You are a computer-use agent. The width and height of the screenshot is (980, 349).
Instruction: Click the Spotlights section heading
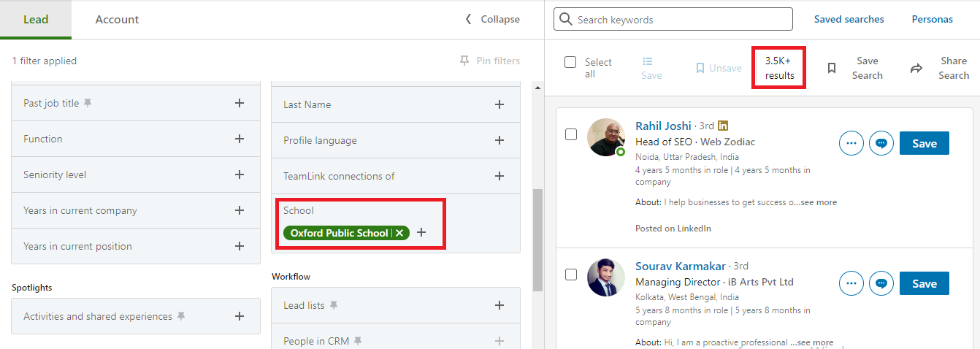pos(31,288)
